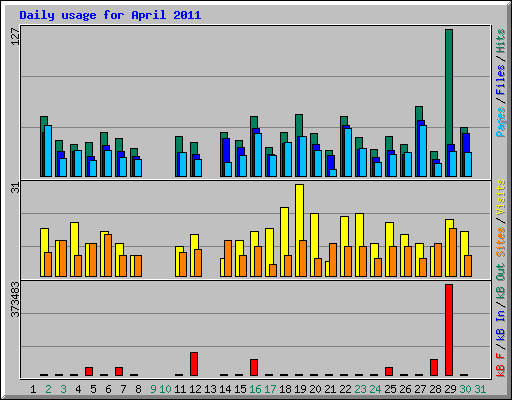Click the red kB bar for day 12

tap(194, 364)
